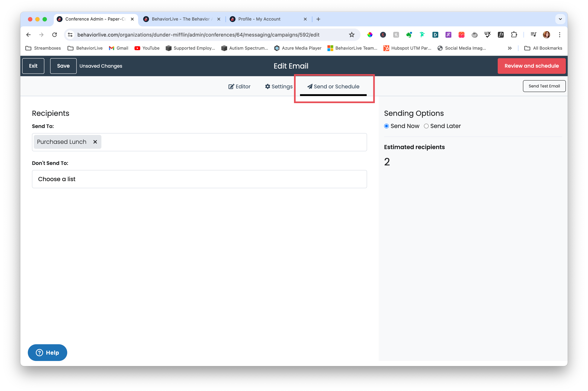Open the Chrome profile avatar
This screenshot has height=391, width=588.
point(546,35)
